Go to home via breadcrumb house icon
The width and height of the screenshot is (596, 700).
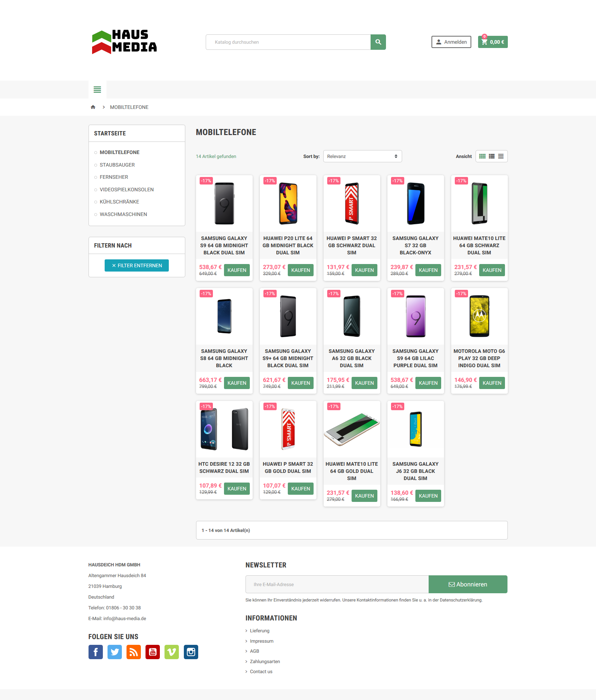click(x=93, y=107)
